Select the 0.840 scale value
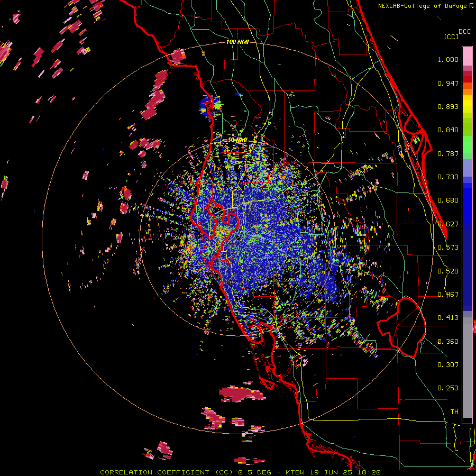Image resolution: width=476 pixels, height=476 pixels. tap(448, 130)
